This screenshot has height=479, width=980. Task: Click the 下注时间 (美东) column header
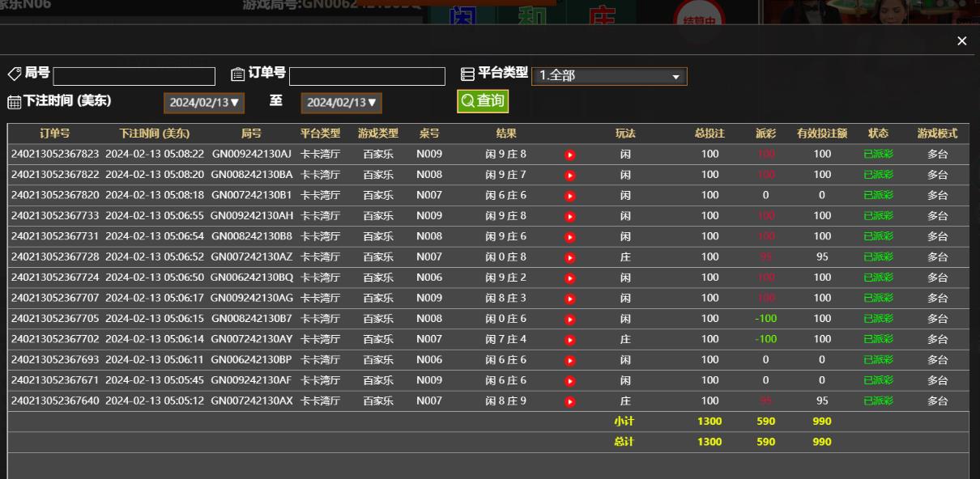click(x=155, y=134)
